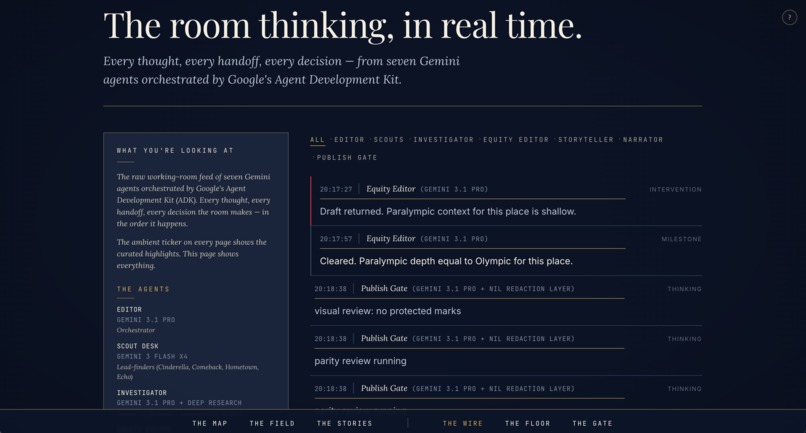Filter the feed by PUBLISH GATE
This screenshot has height=433, width=806.
pyautogui.click(x=346, y=157)
